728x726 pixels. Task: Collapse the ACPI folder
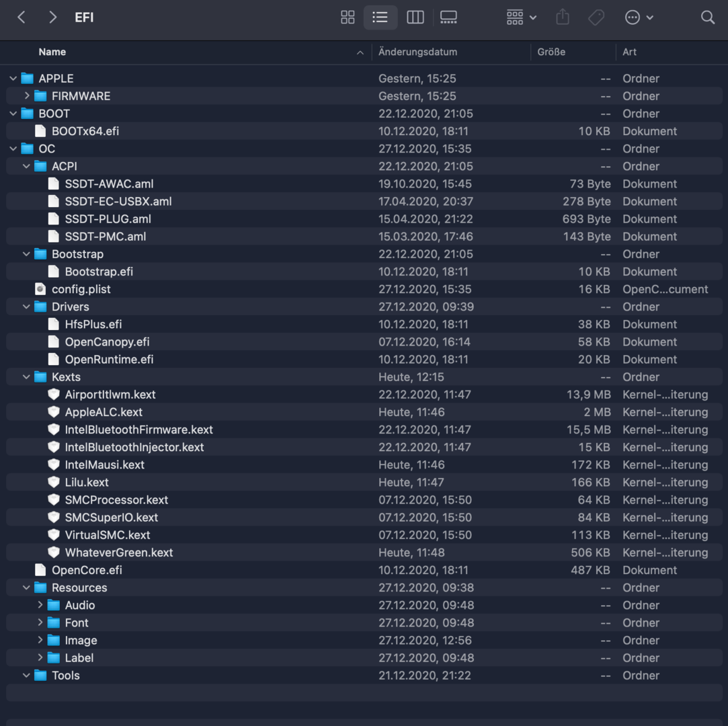tap(26, 166)
